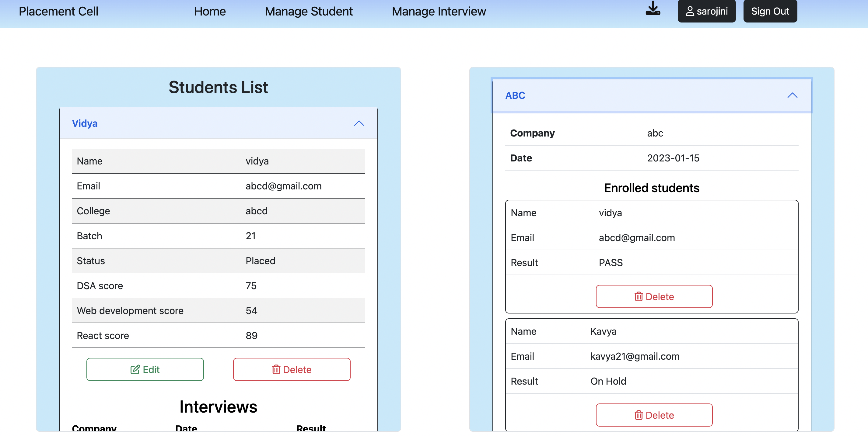This screenshot has height=436, width=868.
Task: Open the Manage Interview page
Action: tap(438, 11)
